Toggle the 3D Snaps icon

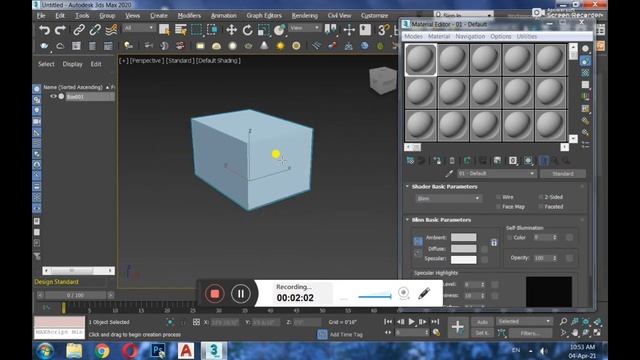click(x=383, y=30)
